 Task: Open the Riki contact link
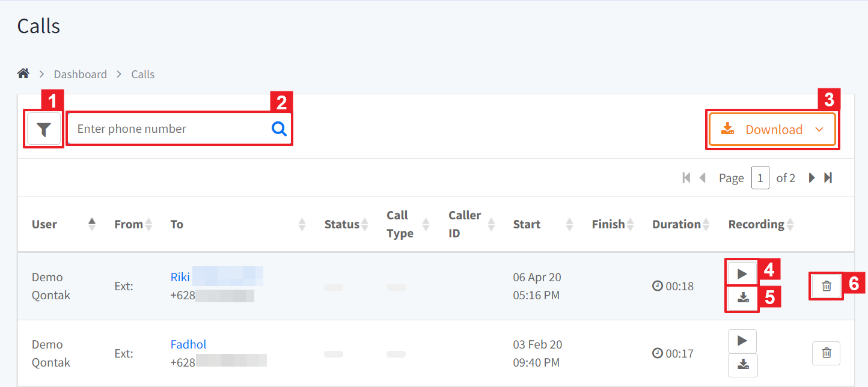pos(180,277)
